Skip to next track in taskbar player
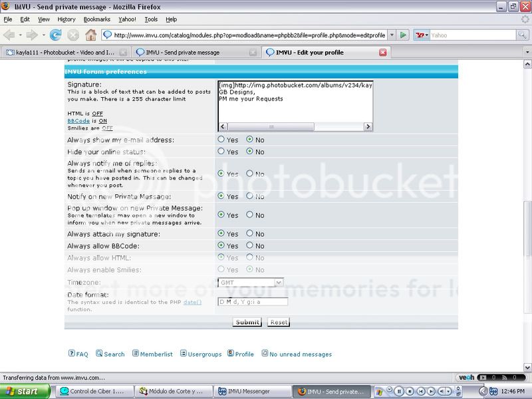532x399 pixels. coord(431,391)
